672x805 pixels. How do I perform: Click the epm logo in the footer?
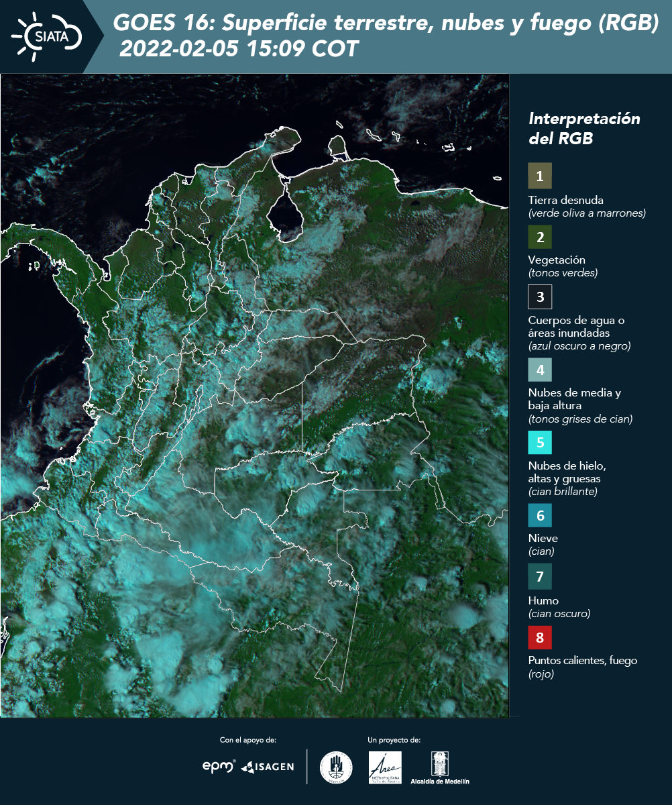[219, 766]
